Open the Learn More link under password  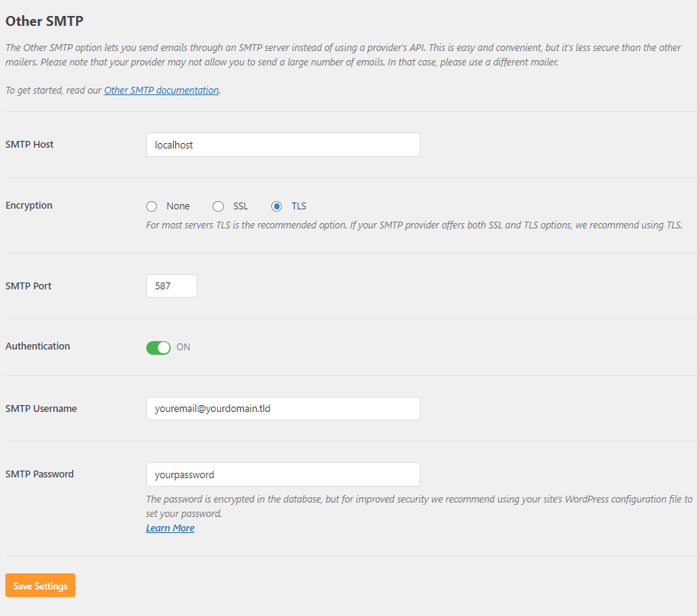point(170,528)
